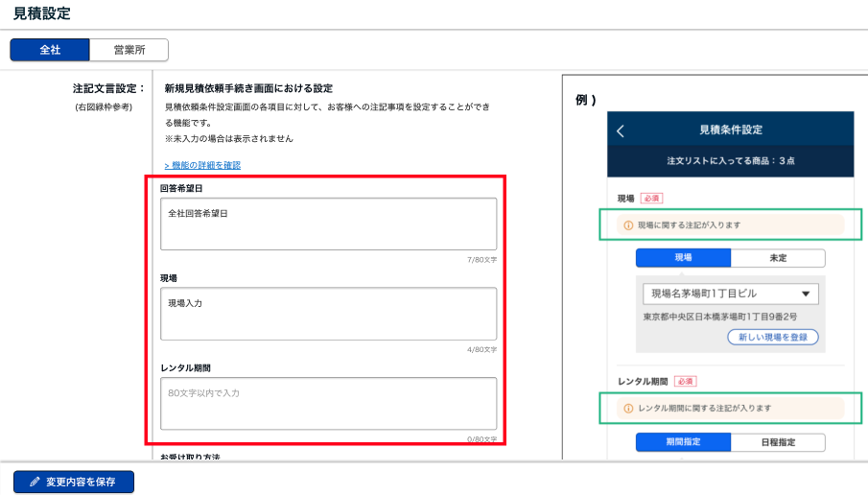Click the 回答希望日 text field
The image size is (868, 495).
[x=328, y=224]
